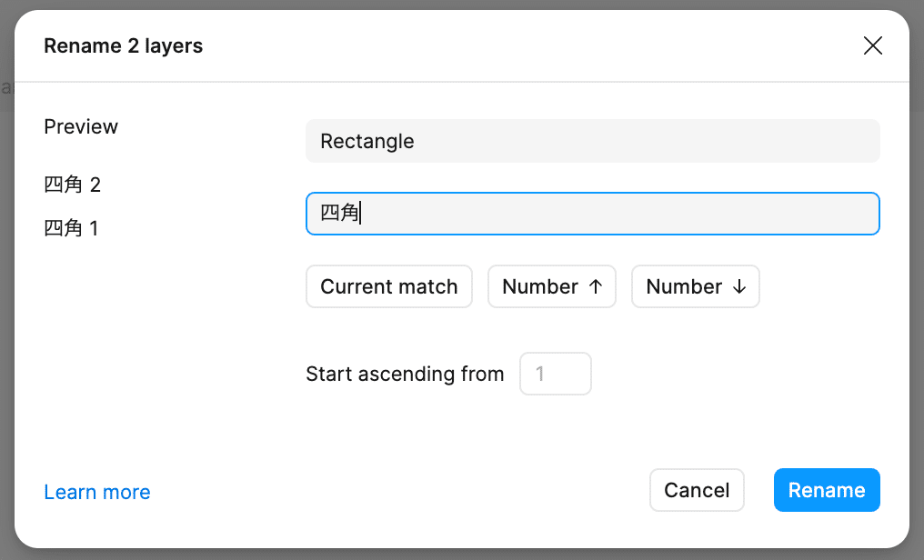Select preview entry 四角 2

tap(73, 185)
